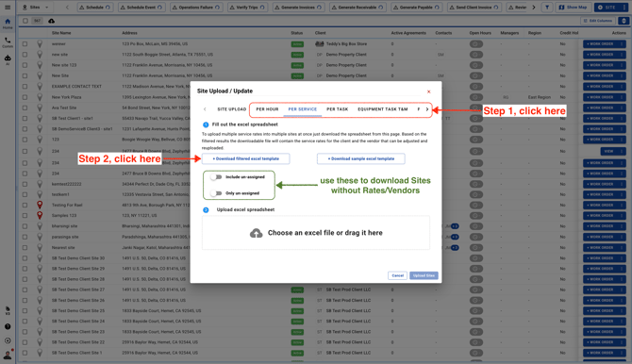Open the filter funnel icon
Image resolution: width=632 pixels, height=364 pixels.
[x=547, y=8]
